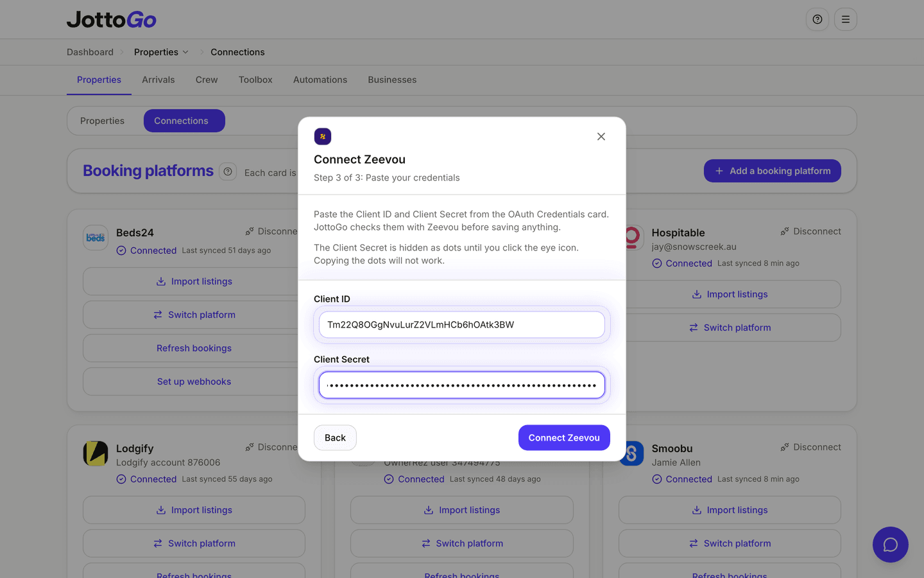Disconnect the Hospitable platform
This screenshot has width=924, height=578.
click(x=810, y=231)
